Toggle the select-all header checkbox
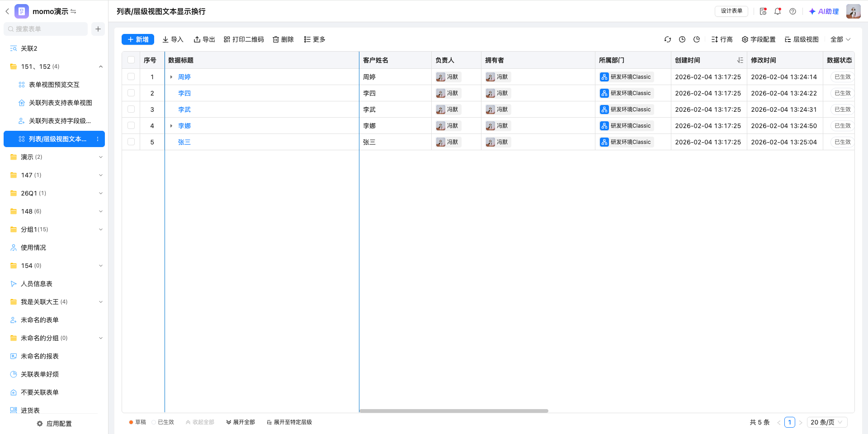868x434 pixels. pyautogui.click(x=131, y=60)
